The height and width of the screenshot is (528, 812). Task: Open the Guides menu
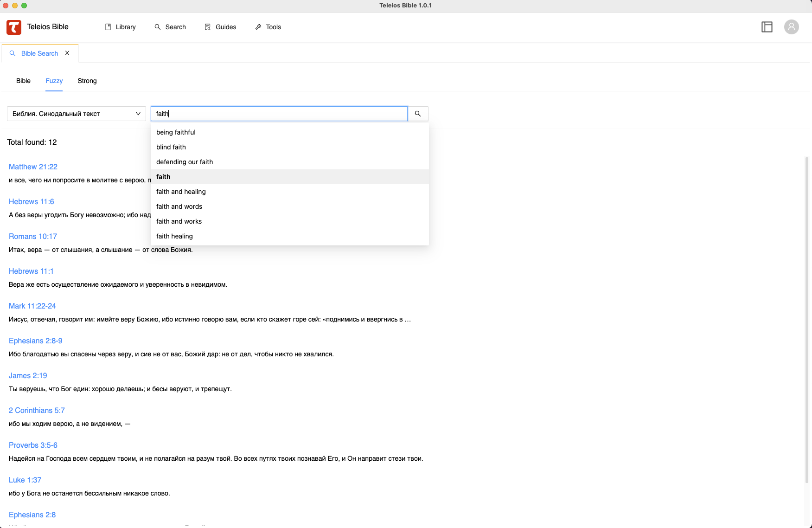(220, 27)
